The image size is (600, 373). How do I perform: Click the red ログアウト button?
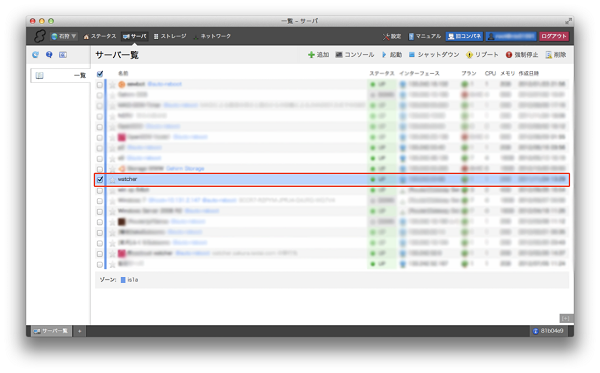554,36
